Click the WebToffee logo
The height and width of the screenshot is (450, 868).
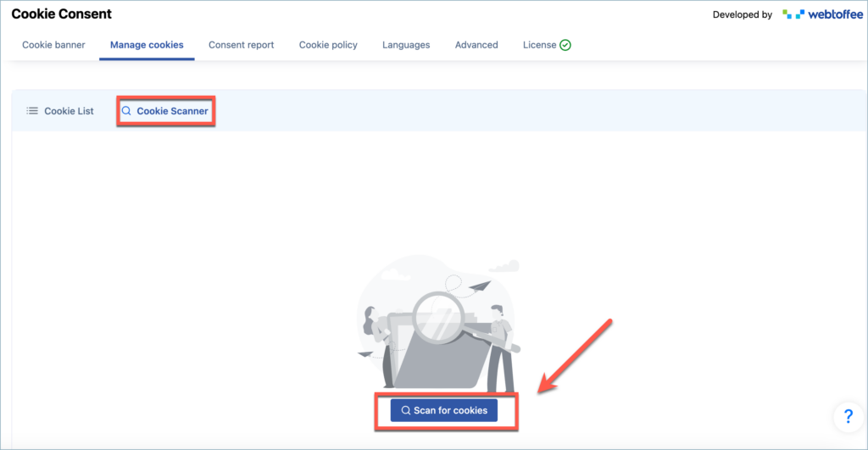click(x=822, y=14)
